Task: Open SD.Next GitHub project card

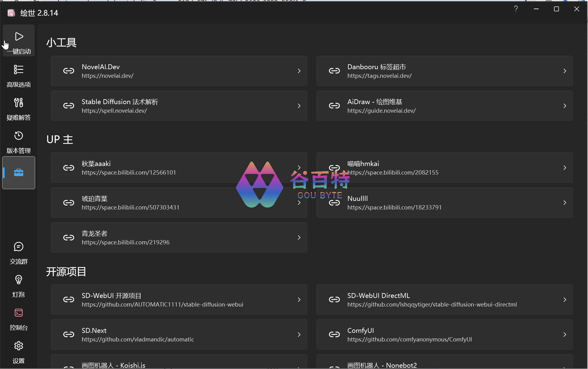Action: point(179,335)
